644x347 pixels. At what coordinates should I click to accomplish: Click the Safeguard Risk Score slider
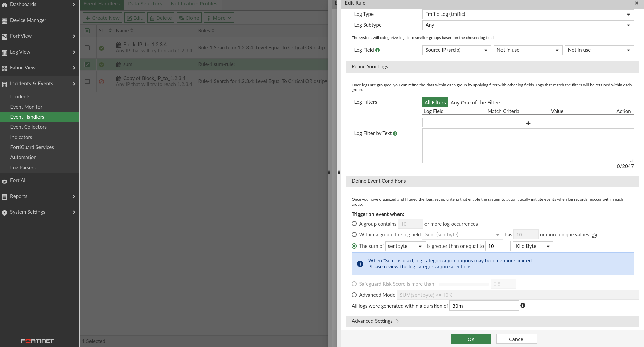464,284
